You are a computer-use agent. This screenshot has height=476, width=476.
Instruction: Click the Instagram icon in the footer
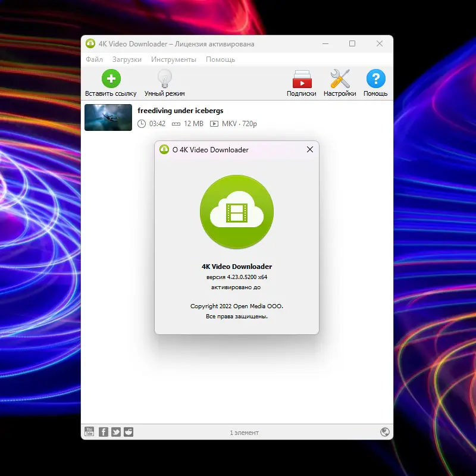pos(128,431)
